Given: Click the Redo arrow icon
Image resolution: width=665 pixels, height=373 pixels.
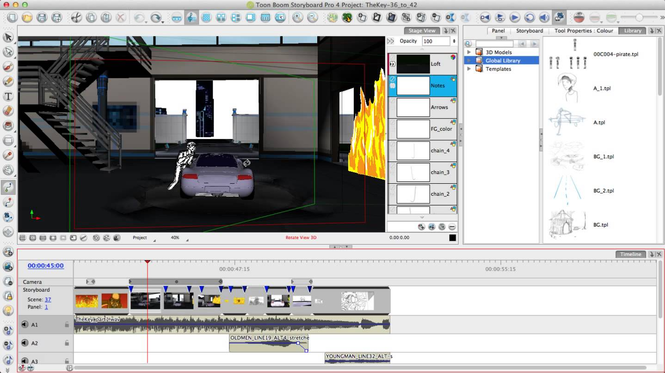Looking at the screenshot, I should pos(156,18).
